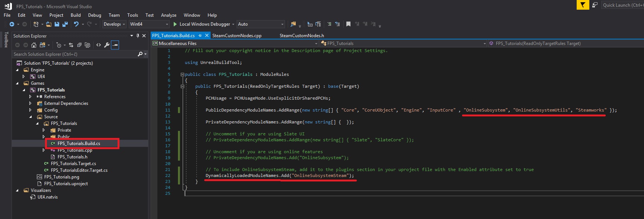Toggle Preview Selected Items button

[115, 45]
